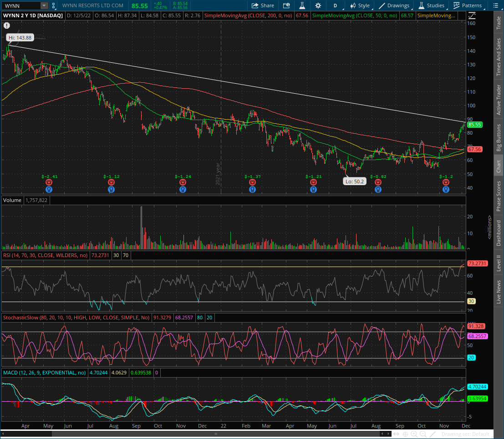
Task: Click the blue lightbulb icon under $-1.2
Action: click(446, 189)
